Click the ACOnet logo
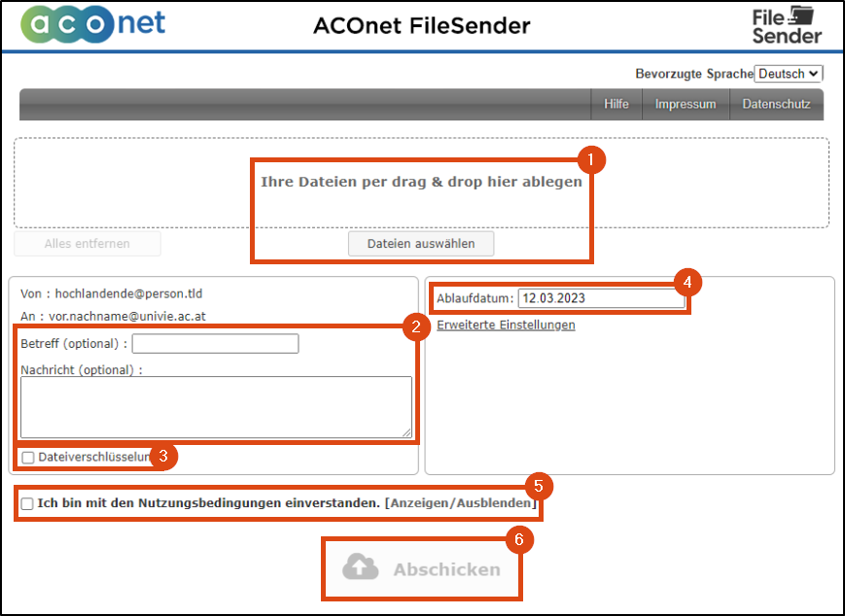Viewport: 845px width, 616px height. click(93, 25)
